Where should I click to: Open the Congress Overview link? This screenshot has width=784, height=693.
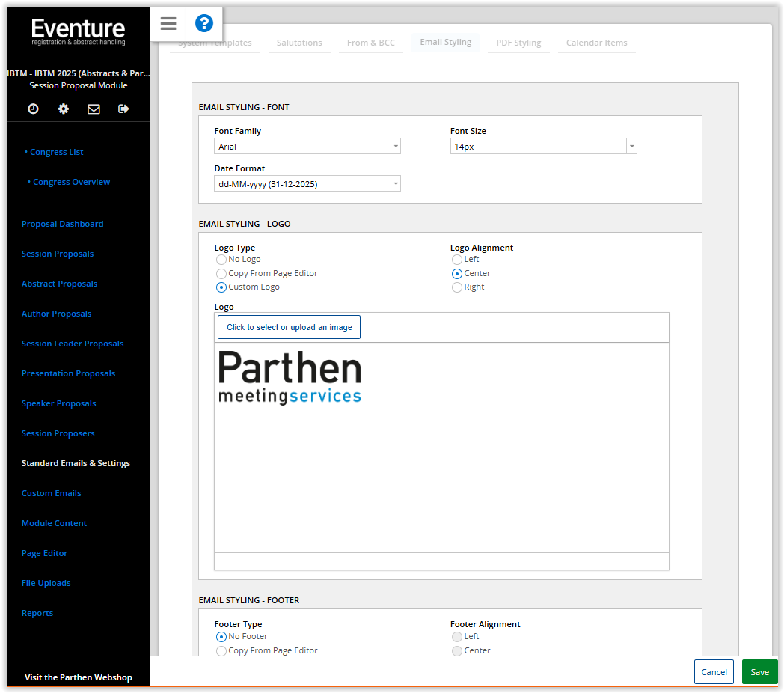click(x=72, y=182)
